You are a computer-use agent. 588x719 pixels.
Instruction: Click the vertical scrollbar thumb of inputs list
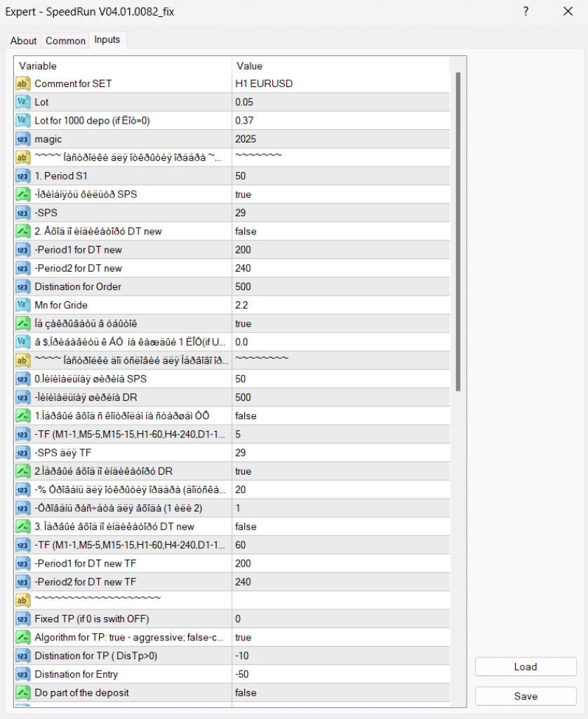tap(458, 232)
